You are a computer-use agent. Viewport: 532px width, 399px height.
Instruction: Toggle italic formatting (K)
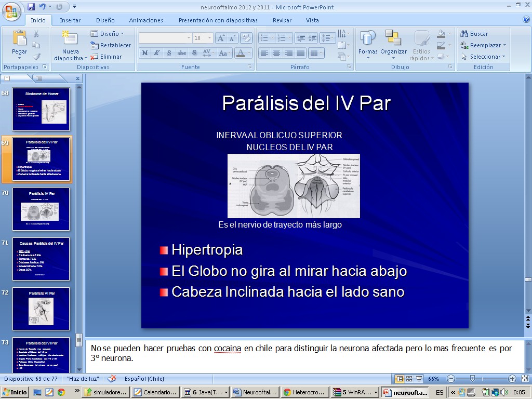[157, 53]
